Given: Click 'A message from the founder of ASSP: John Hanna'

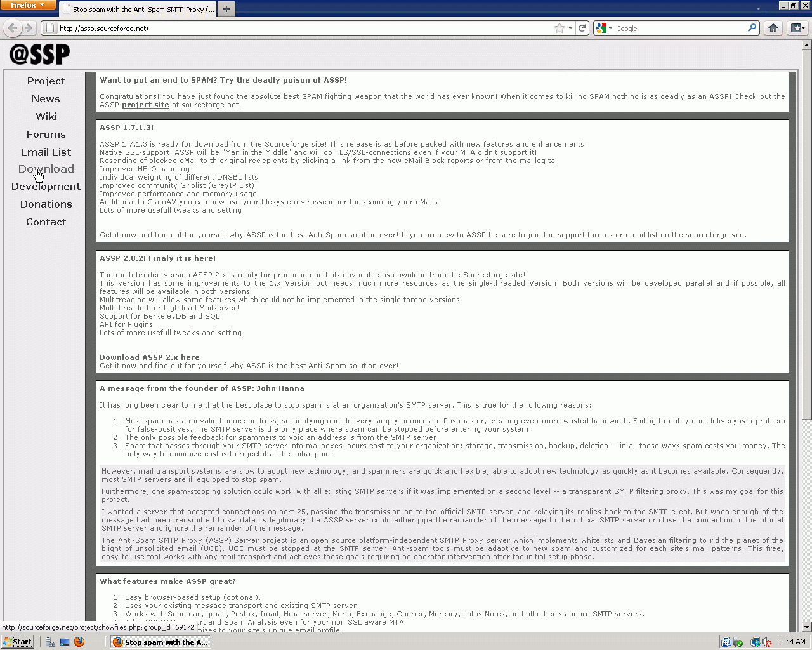Looking at the screenshot, I should [202, 388].
